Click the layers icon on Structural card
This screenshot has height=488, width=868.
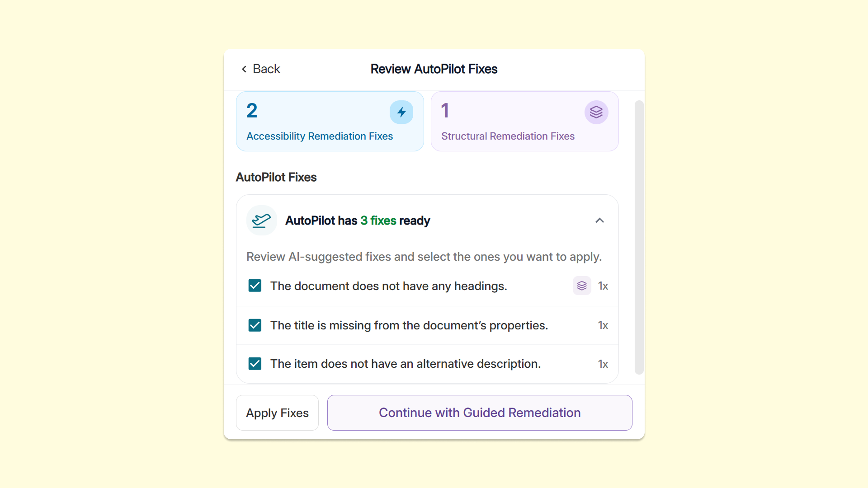tap(596, 112)
